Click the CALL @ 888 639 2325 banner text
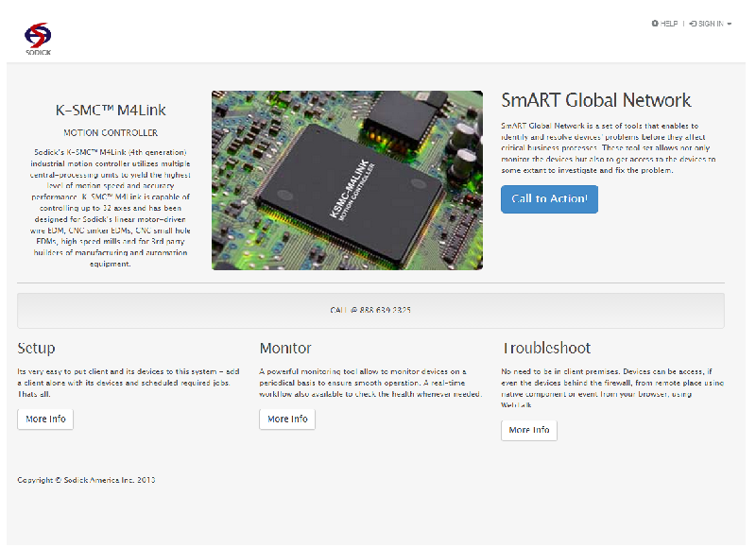Screen dimensions: 756x548 coord(370,310)
